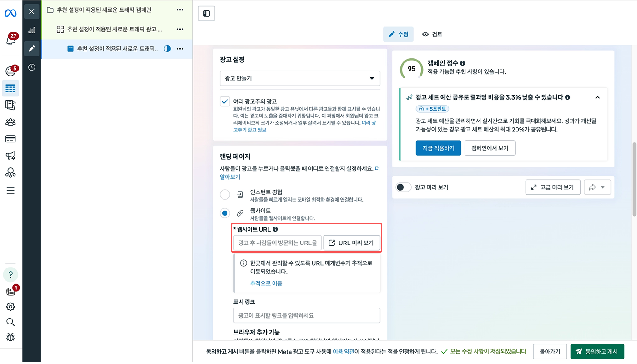Click the page vertical scrollbar
Screen dimensions: 637x364
(634, 179)
